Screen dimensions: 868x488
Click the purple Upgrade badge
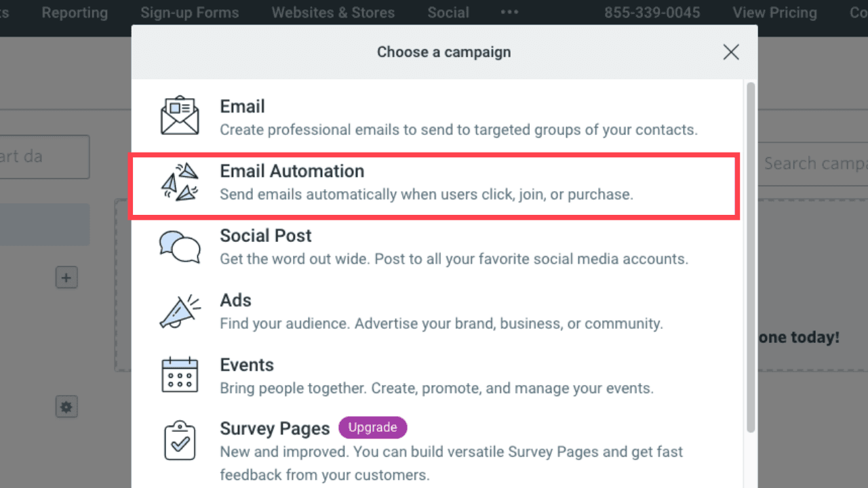click(373, 428)
